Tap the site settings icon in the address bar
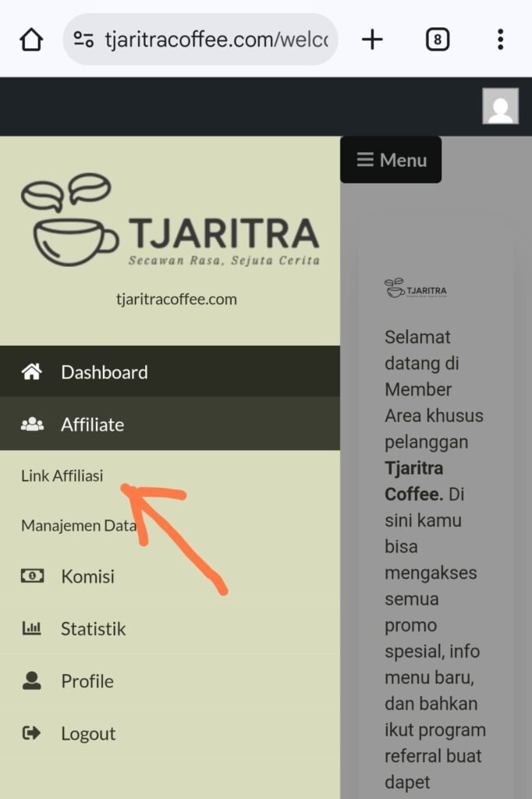 click(x=83, y=39)
